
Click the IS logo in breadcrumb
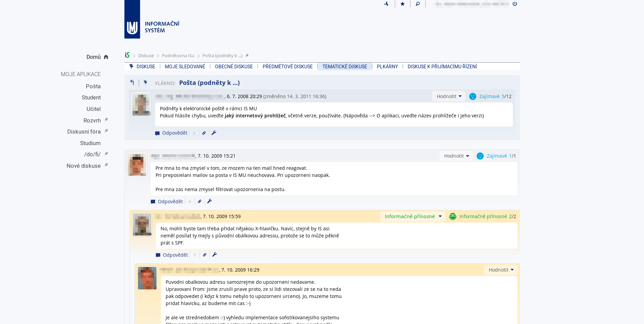click(127, 55)
